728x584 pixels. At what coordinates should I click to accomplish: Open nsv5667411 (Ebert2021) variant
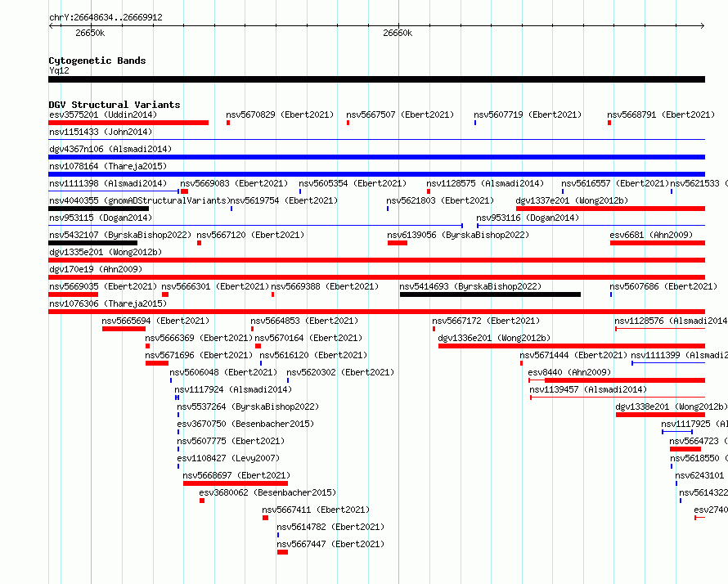pyautogui.click(x=316, y=510)
